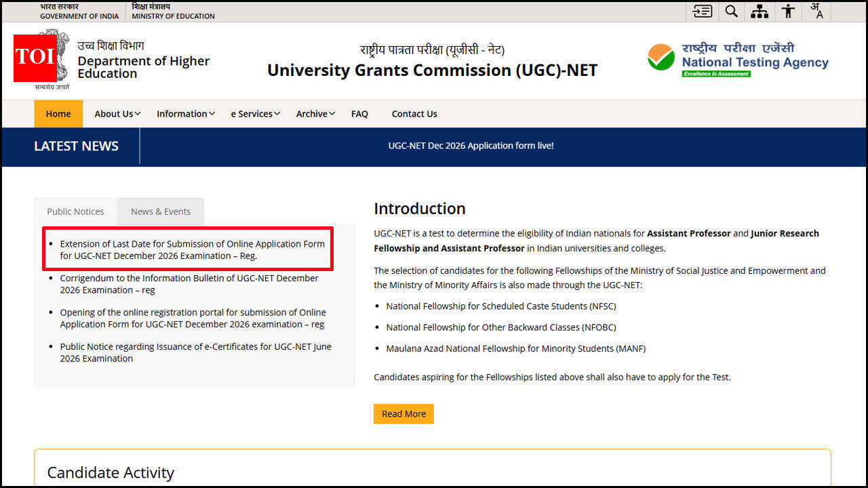Go to the Home menu item
The image size is (868, 488).
[58, 114]
